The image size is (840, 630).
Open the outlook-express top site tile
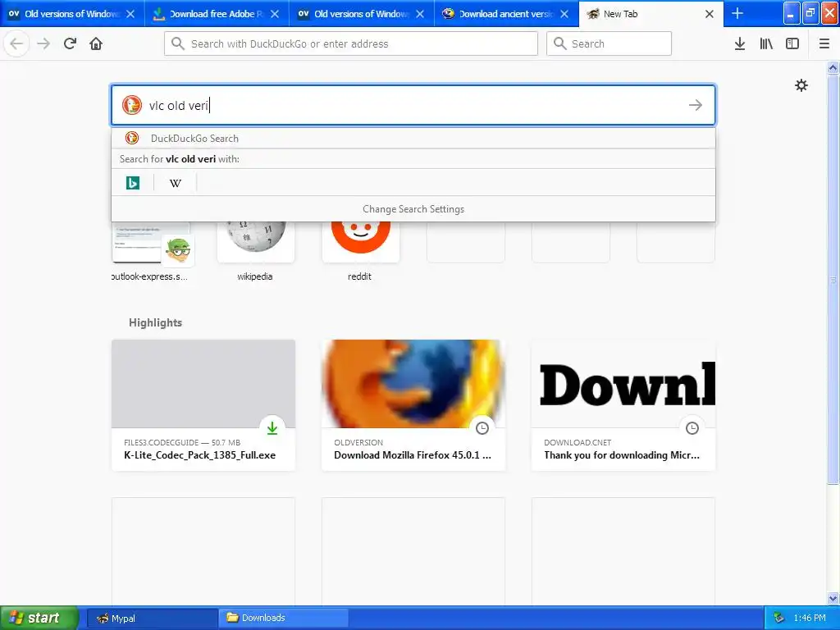150,252
